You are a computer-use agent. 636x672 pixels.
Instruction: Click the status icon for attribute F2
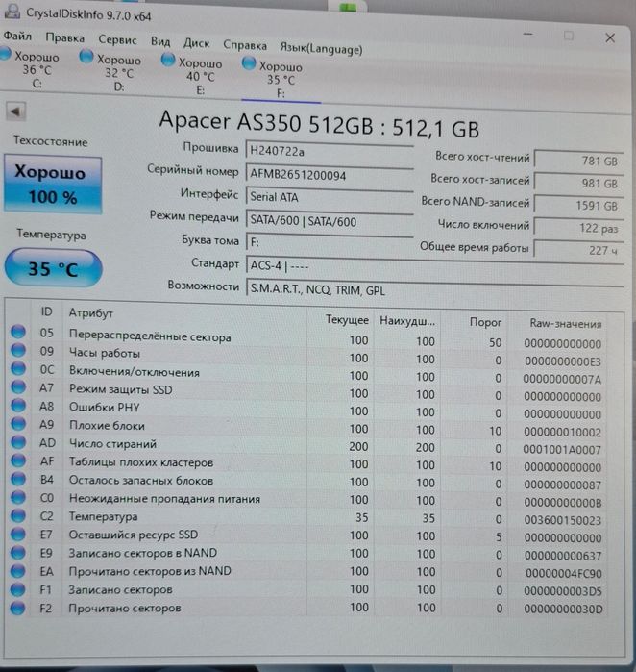pyautogui.click(x=18, y=608)
